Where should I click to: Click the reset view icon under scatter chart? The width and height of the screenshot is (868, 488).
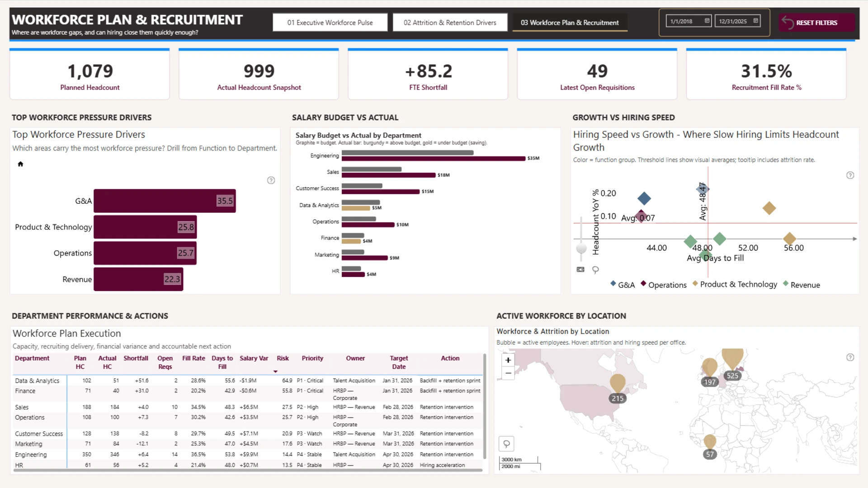580,270
